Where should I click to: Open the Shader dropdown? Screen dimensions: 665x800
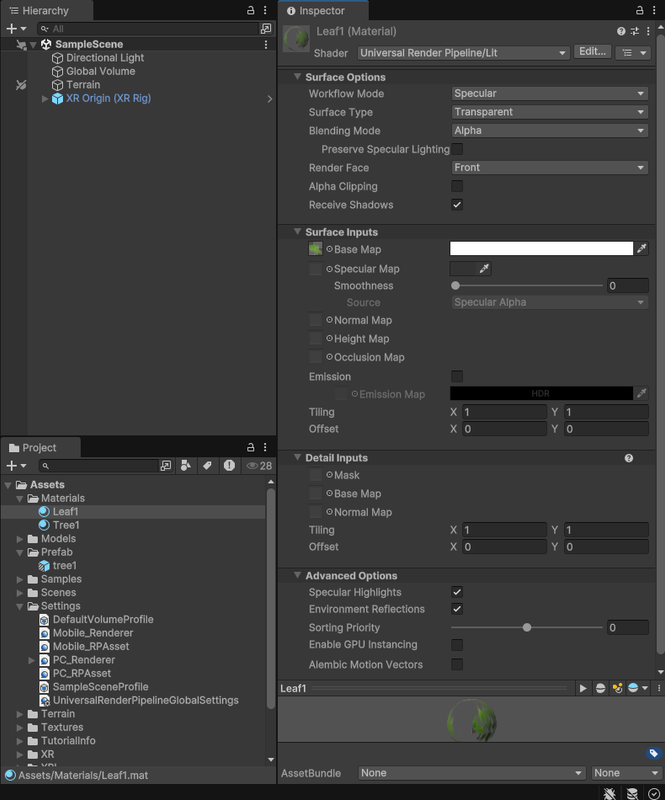pos(463,53)
